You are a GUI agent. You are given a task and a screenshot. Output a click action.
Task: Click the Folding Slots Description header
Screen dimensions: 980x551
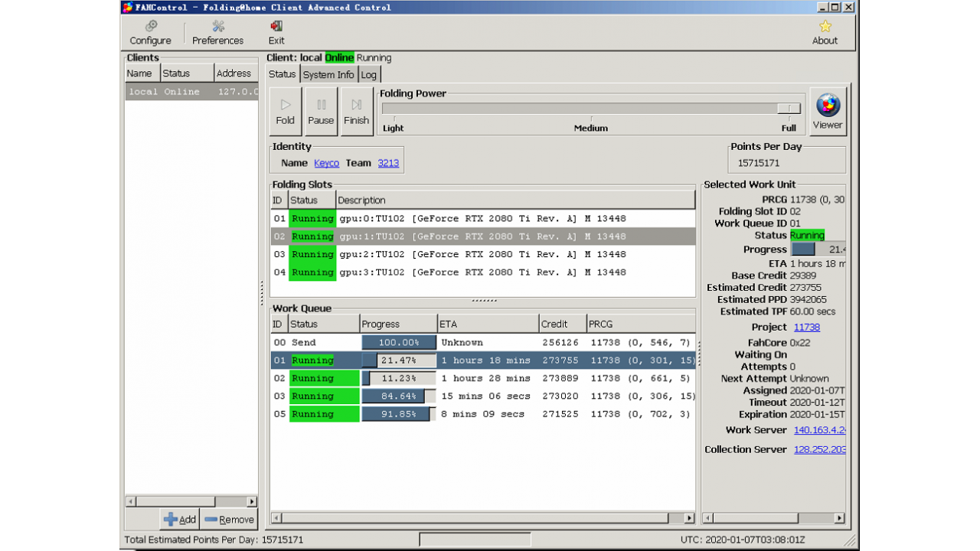(x=515, y=201)
